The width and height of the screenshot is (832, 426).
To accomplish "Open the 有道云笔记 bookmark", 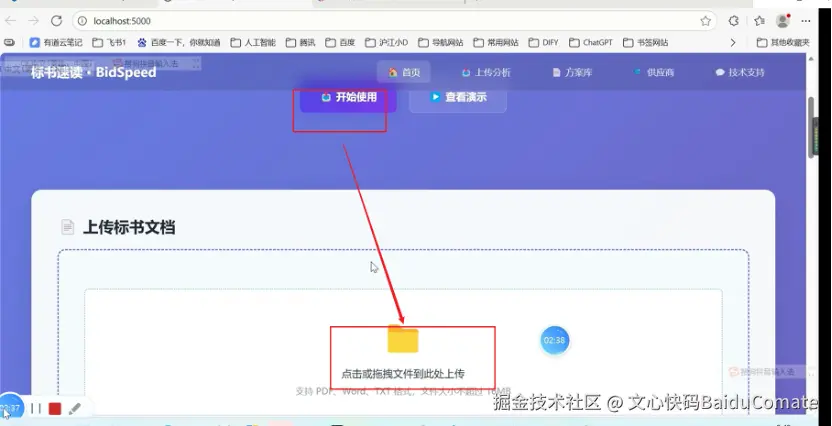I will coord(56,42).
